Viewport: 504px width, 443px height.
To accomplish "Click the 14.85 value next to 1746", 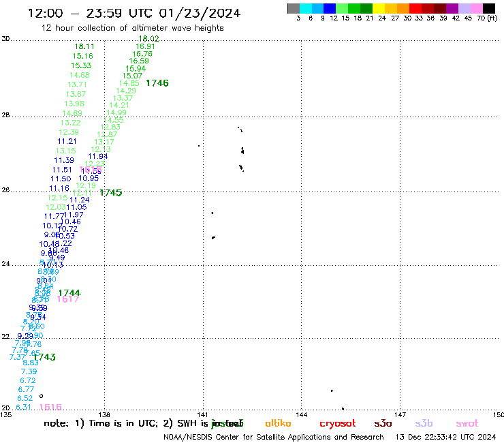I will click(129, 83).
